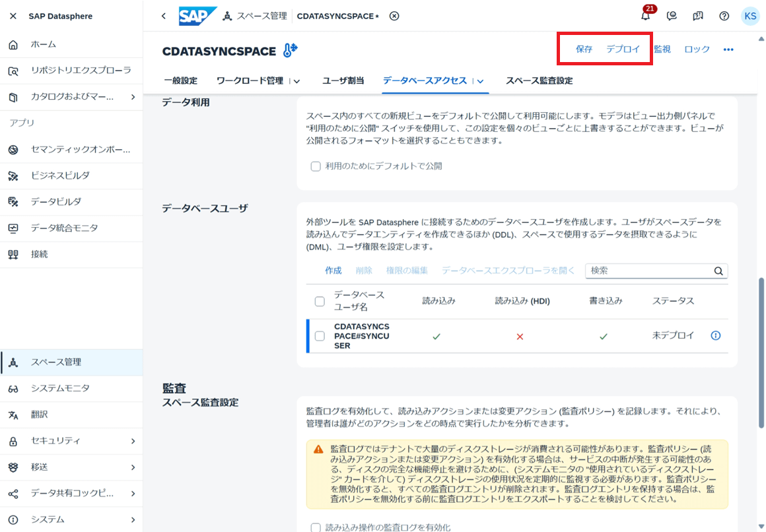Enable the 利用のためにデフォルトで公開 checkbox
766x532 pixels.
click(316, 166)
